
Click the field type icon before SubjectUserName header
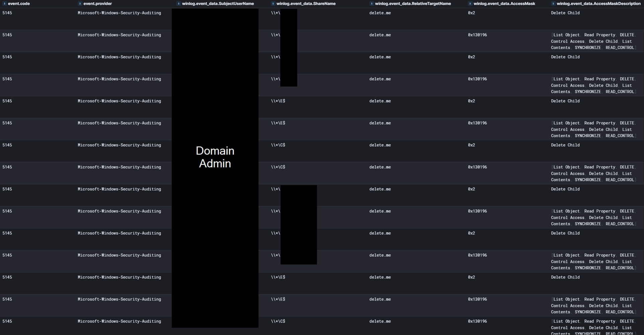click(179, 4)
